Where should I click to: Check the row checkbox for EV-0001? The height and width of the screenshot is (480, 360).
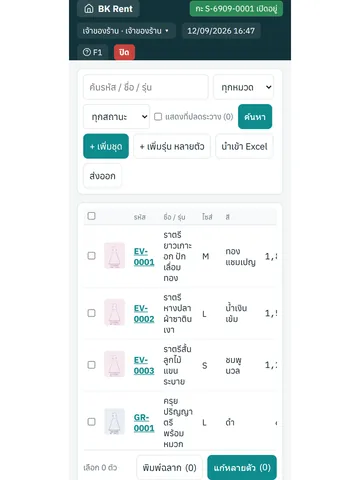(91, 256)
